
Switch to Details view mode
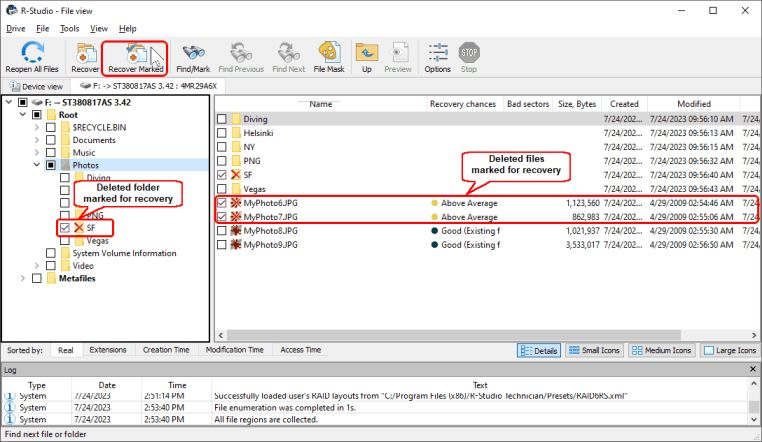click(538, 350)
